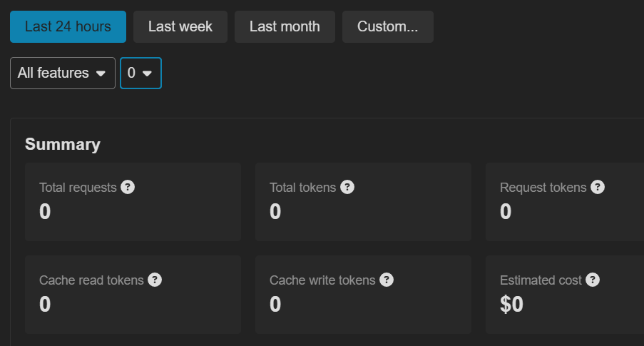
Task: Show help tooltip for Estimated cost
Action: click(x=593, y=280)
